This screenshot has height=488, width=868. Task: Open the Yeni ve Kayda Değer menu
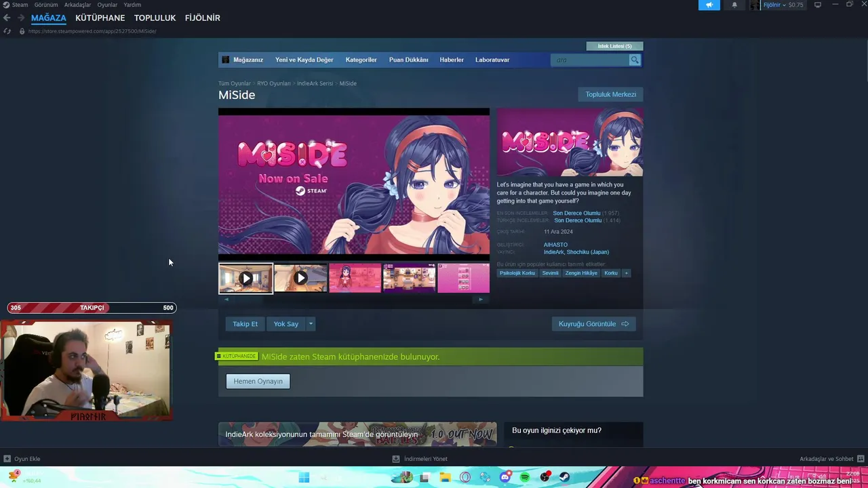304,60
